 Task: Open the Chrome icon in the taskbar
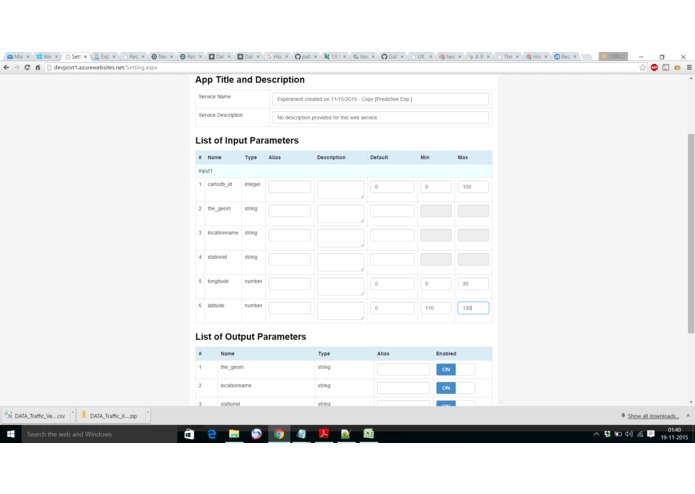[x=279, y=434]
